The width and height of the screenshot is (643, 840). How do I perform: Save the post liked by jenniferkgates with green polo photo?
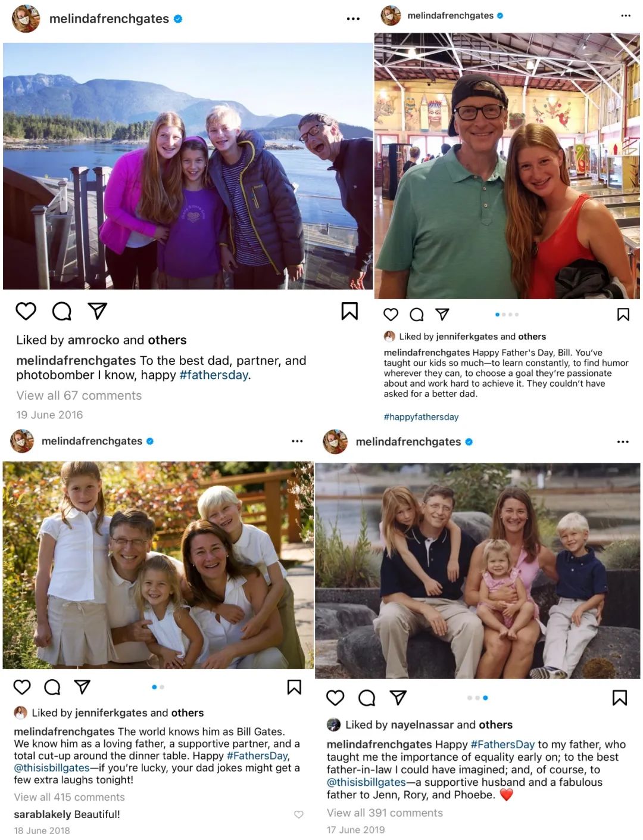623,315
